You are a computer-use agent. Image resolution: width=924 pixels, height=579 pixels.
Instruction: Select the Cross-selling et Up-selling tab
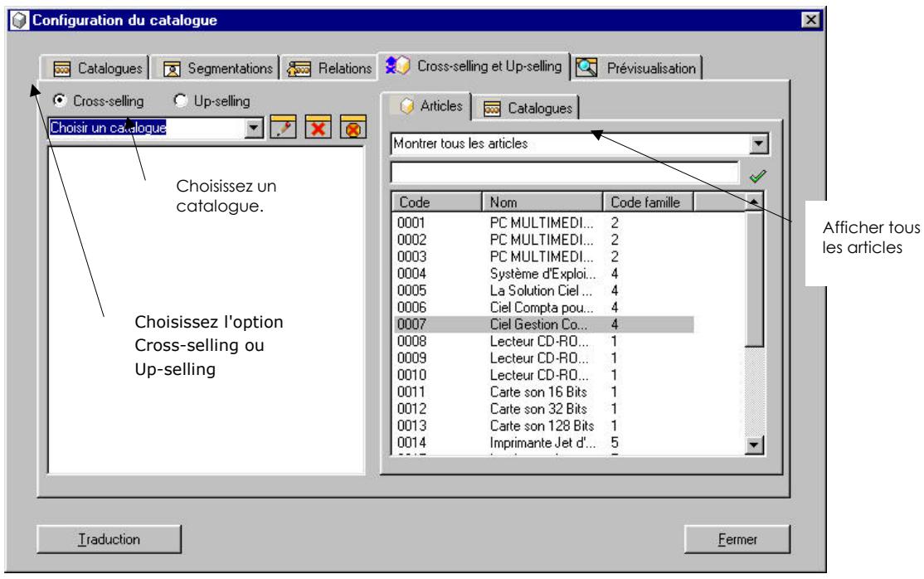point(474,66)
